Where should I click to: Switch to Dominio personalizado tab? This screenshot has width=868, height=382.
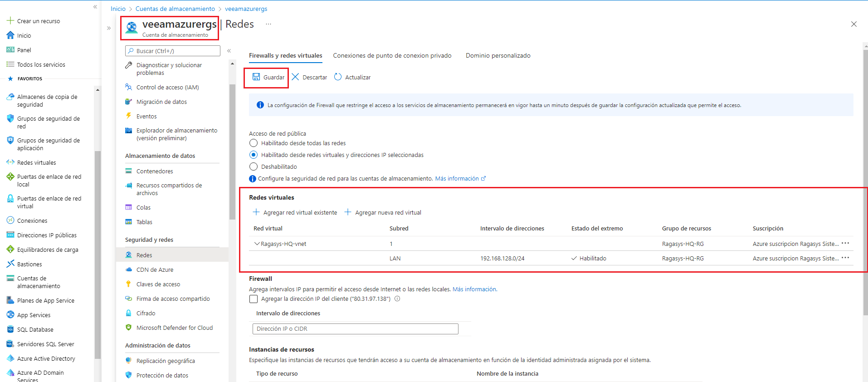(498, 55)
